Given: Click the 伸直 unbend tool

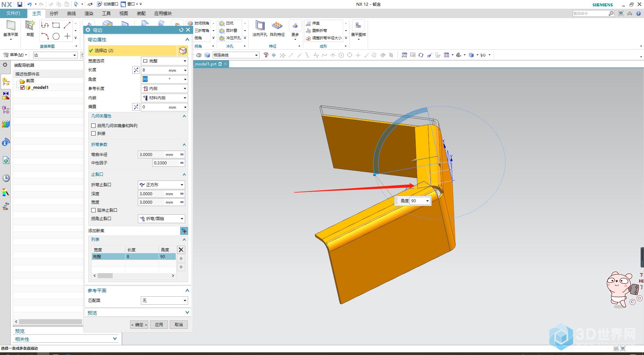Looking at the screenshot, I should [313, 23].
